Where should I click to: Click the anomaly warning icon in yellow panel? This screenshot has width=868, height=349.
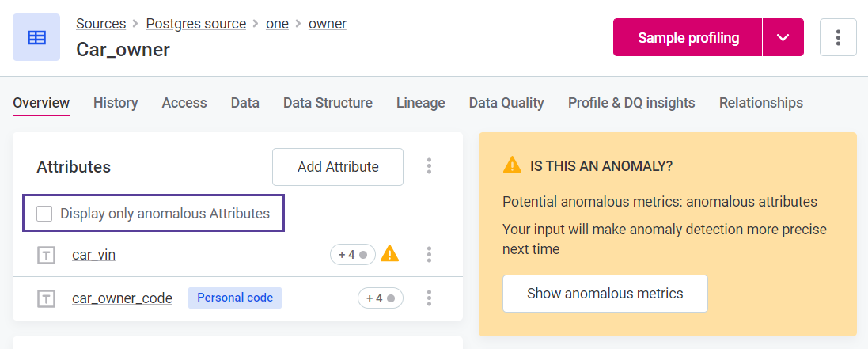coord(512,165)
